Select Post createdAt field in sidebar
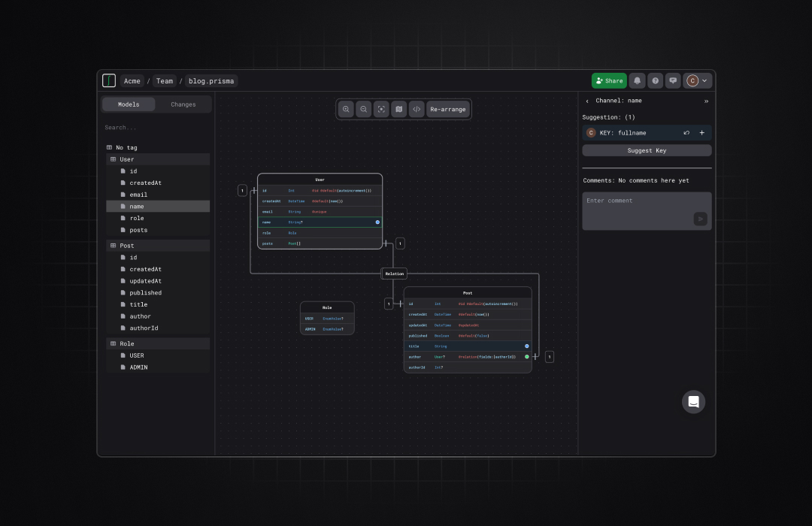The width and height of the screenshot is (812, 526). 158,269
